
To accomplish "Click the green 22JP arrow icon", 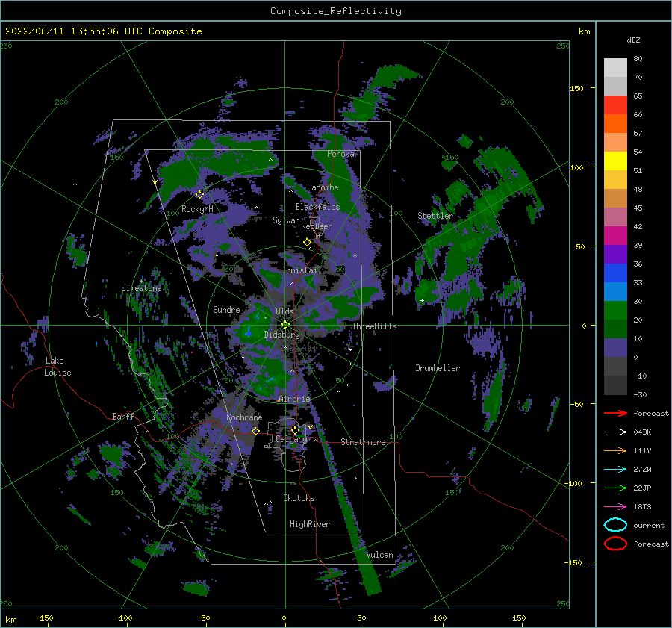I will click(615, 488).
